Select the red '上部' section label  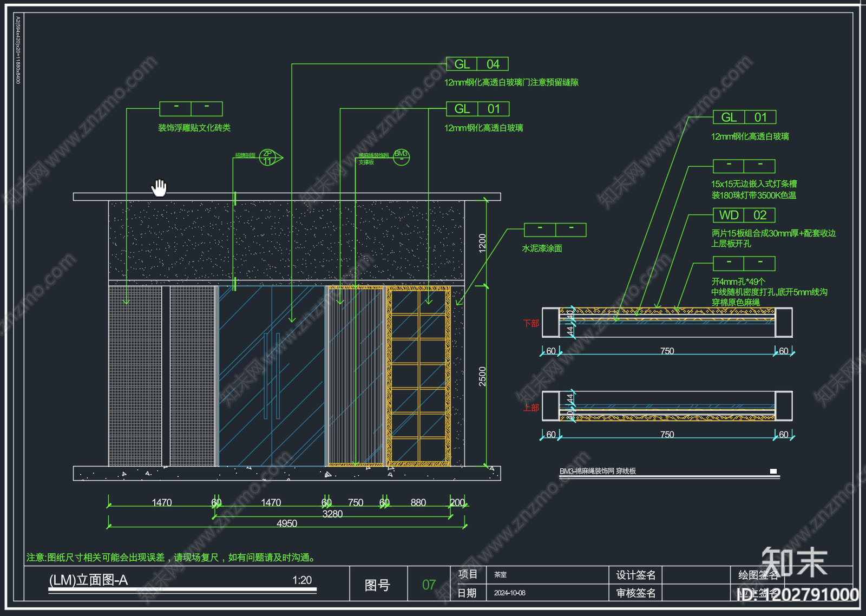[531, 407]
